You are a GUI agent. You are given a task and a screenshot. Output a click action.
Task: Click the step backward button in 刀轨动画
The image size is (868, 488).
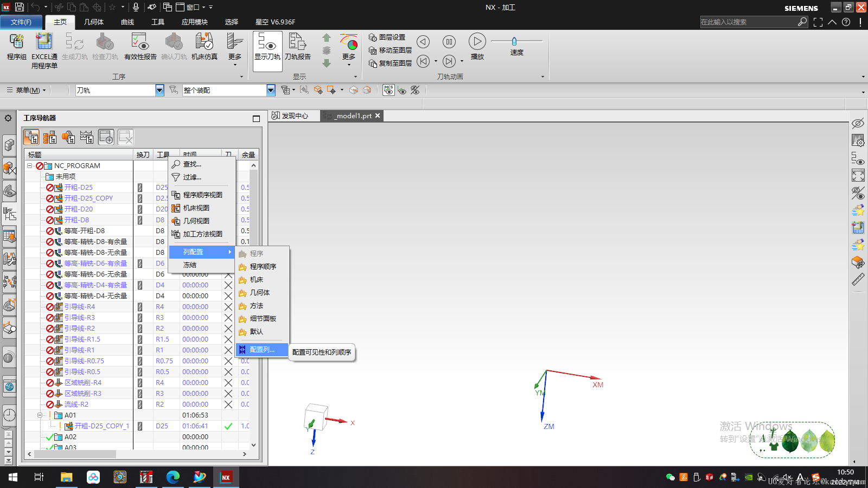click(x=423, y=42)
